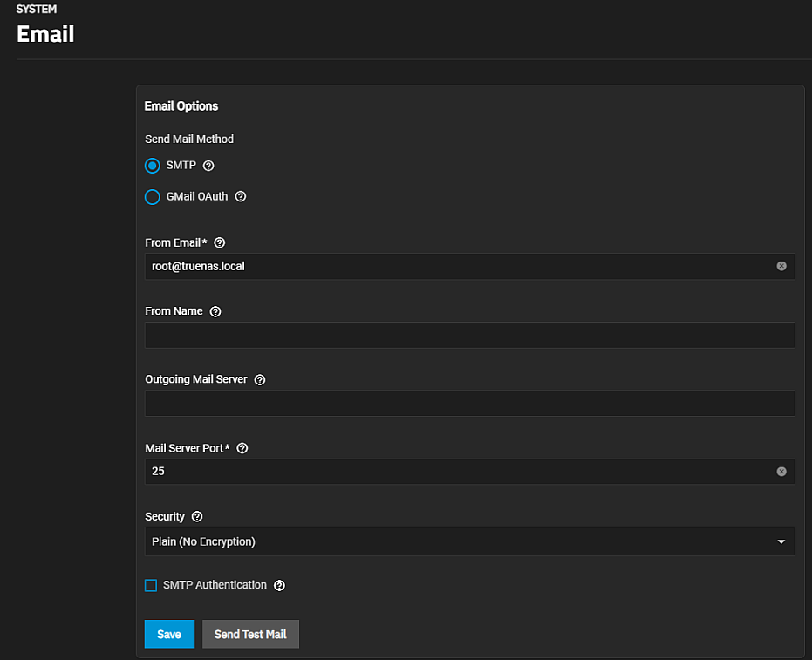Expand the Security dropdown arrow
This screenshot has width=812, height=660.
coord(781,542)
